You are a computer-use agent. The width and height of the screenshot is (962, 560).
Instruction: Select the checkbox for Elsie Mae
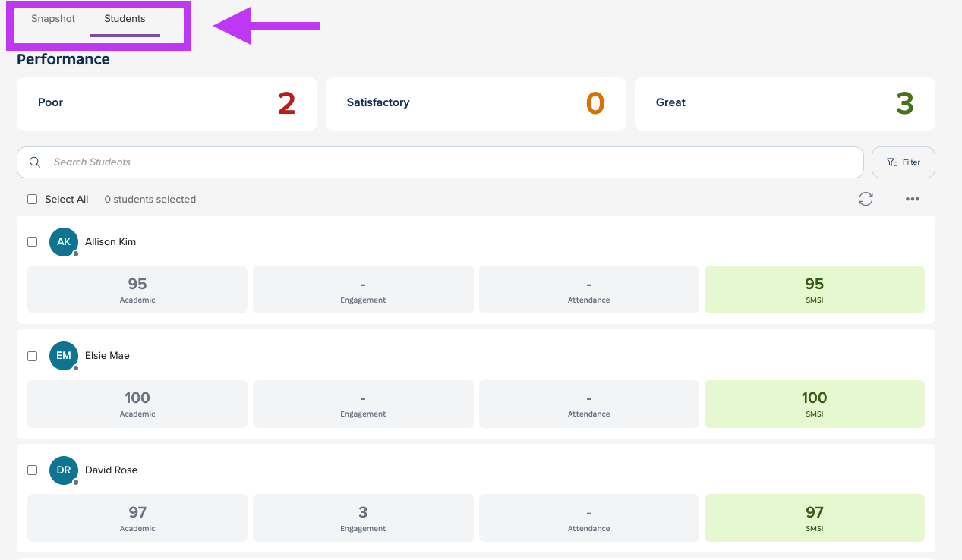[33, 356]
